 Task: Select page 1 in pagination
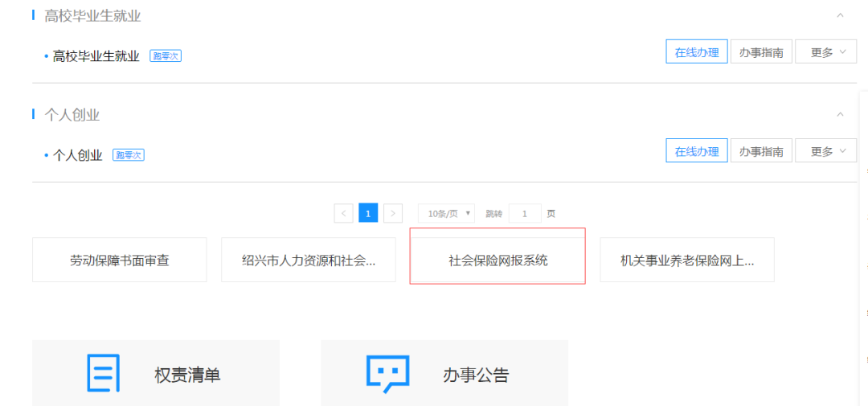[x=368, y=213]
